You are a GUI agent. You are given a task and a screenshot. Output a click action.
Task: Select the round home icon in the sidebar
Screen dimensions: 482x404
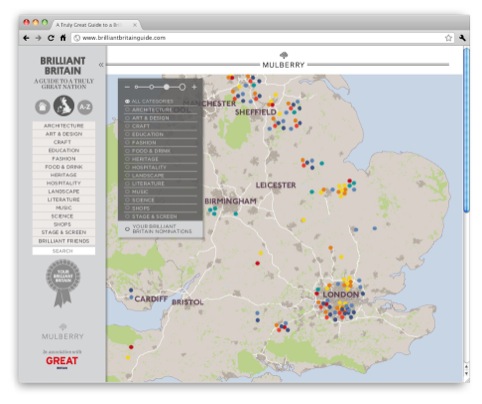(42, 107)
